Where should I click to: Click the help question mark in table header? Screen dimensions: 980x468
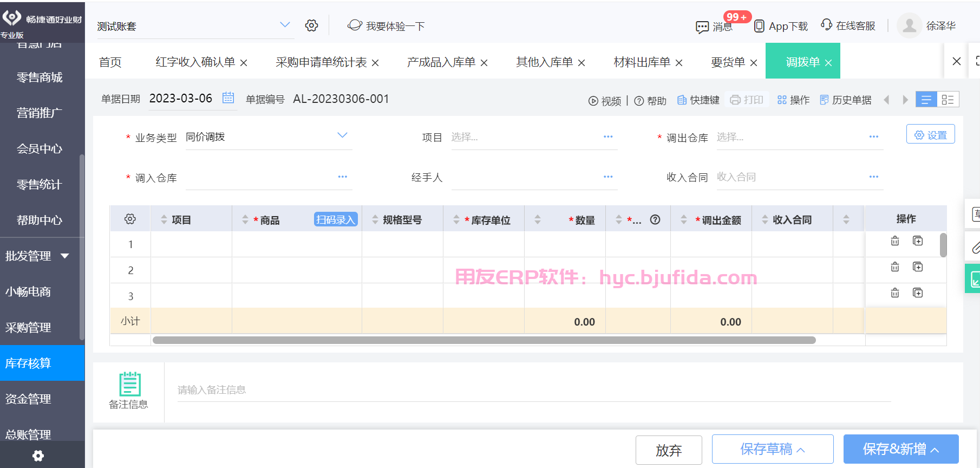click(655, 219)
